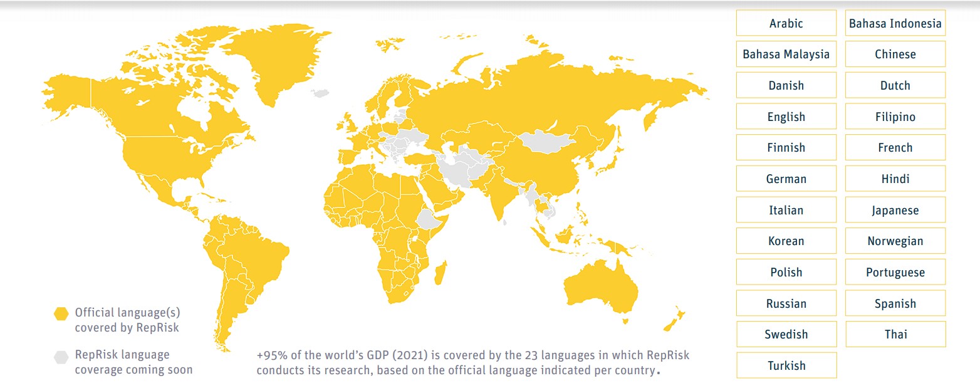This screenshot has width=980, height=388.
Task: Select the Turkish language box
Action: (x=786, y=365)
